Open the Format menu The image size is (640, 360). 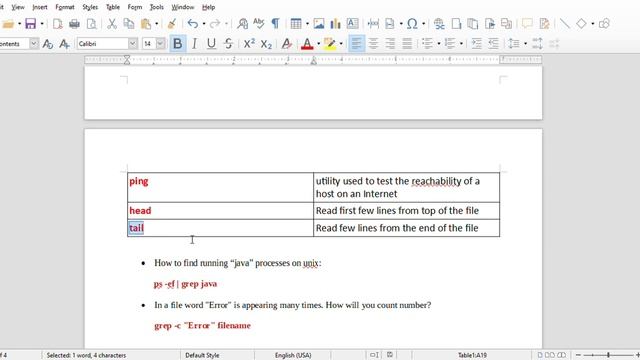[x=65, y=7]
